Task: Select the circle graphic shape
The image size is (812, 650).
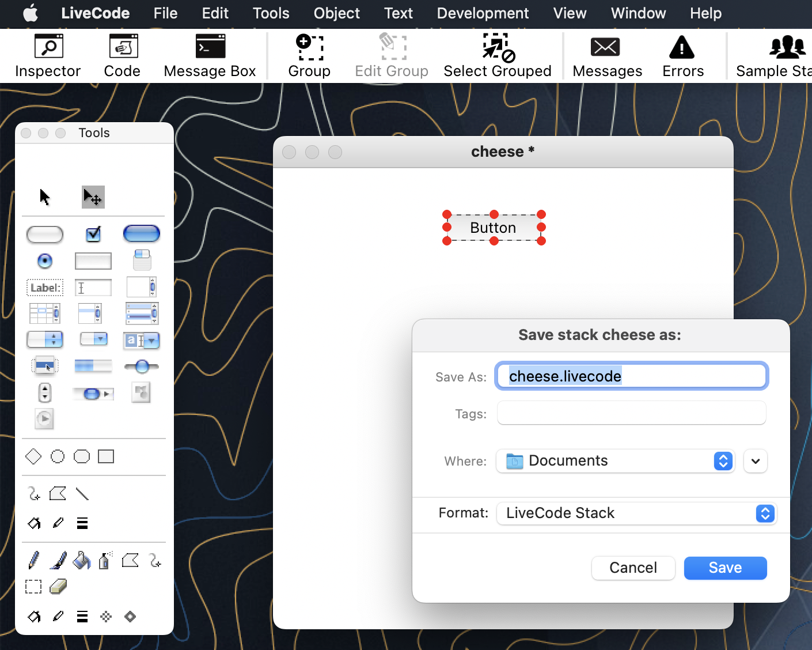Action: click(58, 456)
